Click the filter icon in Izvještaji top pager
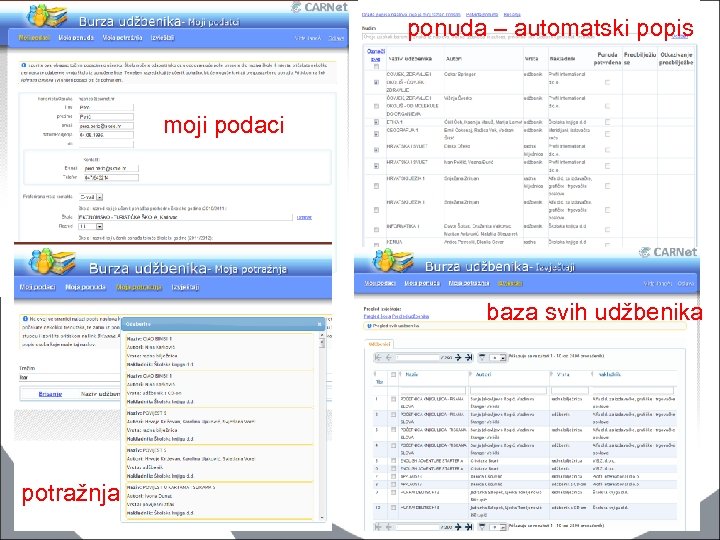Viewport: 720px width, 540px height. [x=482, y=357]
